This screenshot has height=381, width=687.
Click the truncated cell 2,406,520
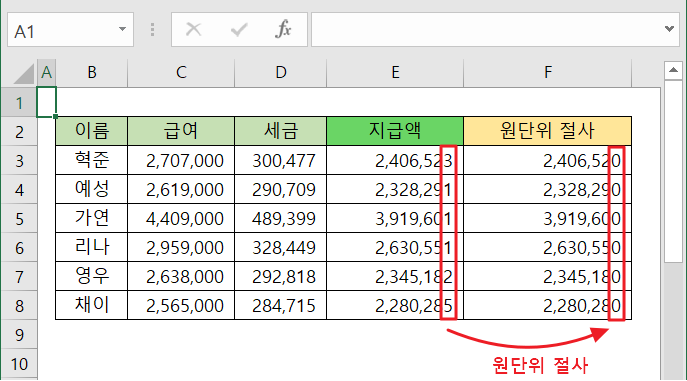547,160
